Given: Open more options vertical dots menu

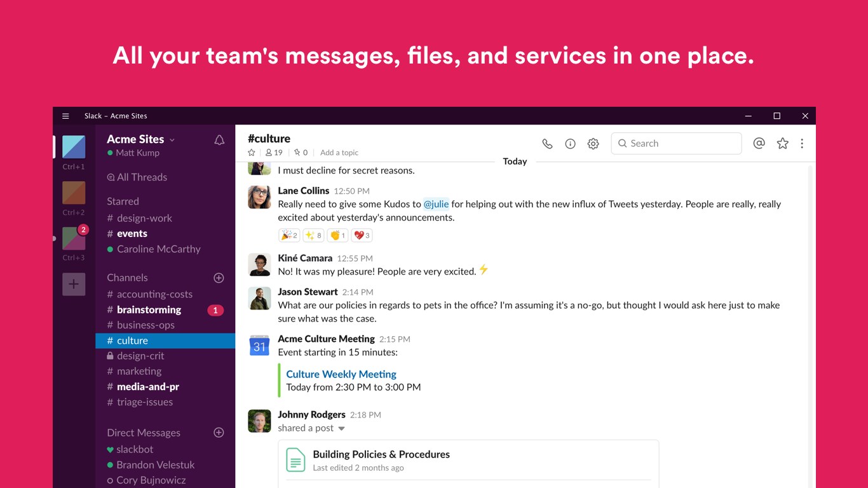Looking at the screenshot, I should point(802,144).
